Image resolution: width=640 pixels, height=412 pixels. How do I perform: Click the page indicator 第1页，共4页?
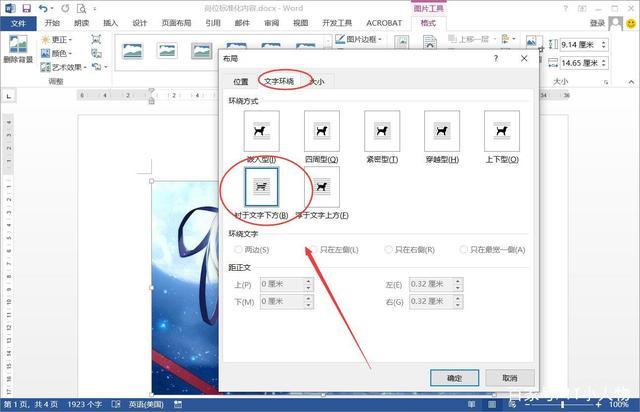click(31, 404)
